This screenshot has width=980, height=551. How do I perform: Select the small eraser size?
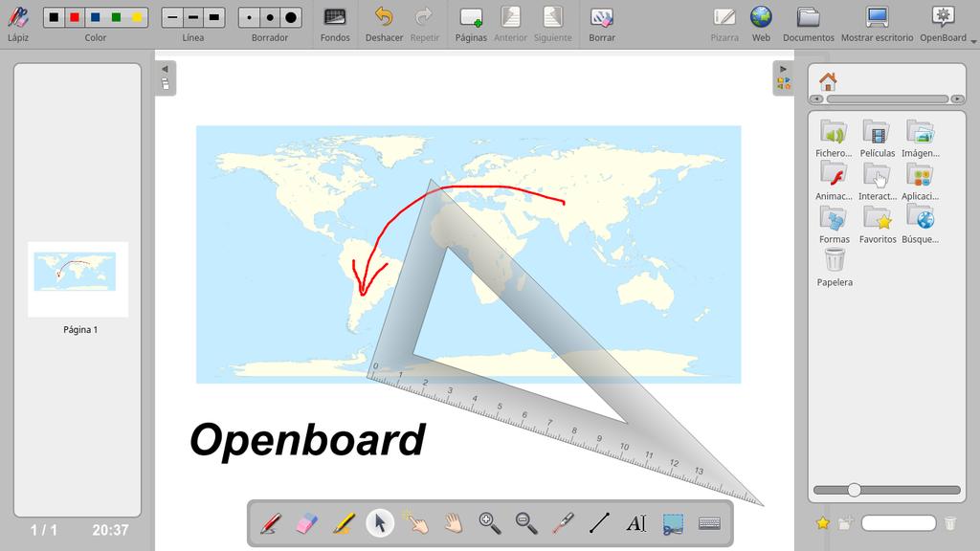250,17
